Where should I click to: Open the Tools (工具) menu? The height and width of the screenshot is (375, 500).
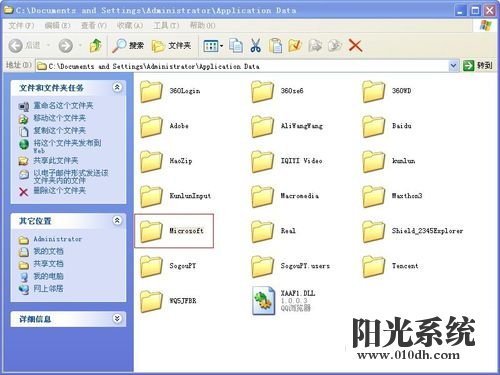tap(166, 25)
